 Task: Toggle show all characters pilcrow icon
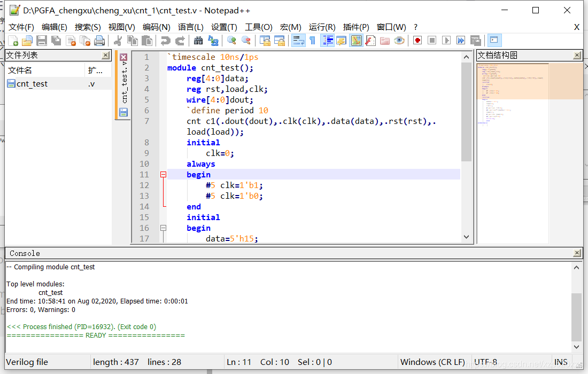tap(312, 41)
